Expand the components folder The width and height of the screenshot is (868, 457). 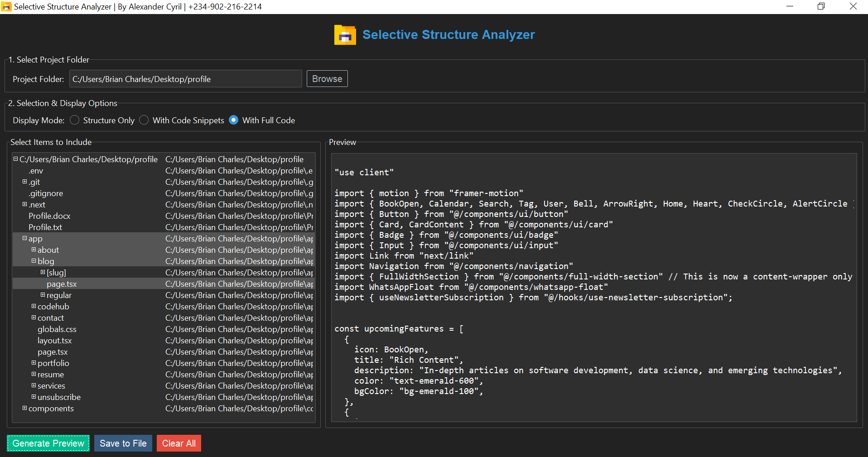click(x=24, y=408)
